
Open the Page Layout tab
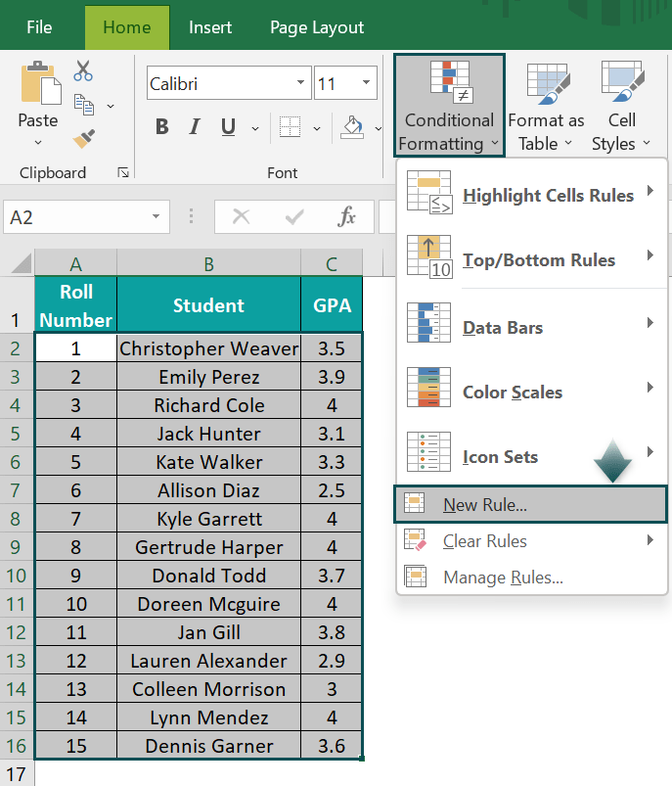pyautogui.click(x=316, y=27)
